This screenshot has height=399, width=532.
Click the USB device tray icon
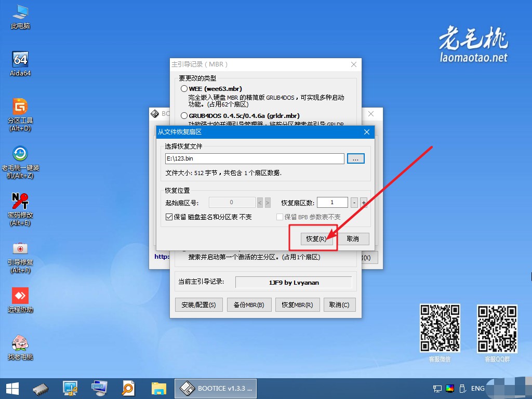462,389
